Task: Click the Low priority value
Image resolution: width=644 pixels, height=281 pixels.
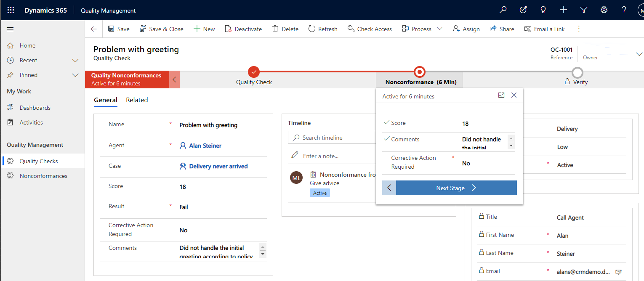Action: click(x=562, y=147)
